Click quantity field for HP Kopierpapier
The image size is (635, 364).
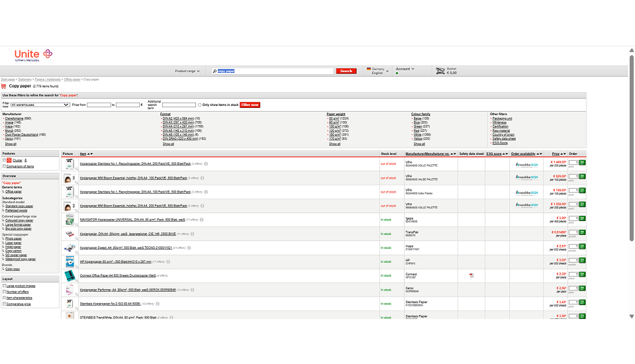pos(573,260)
